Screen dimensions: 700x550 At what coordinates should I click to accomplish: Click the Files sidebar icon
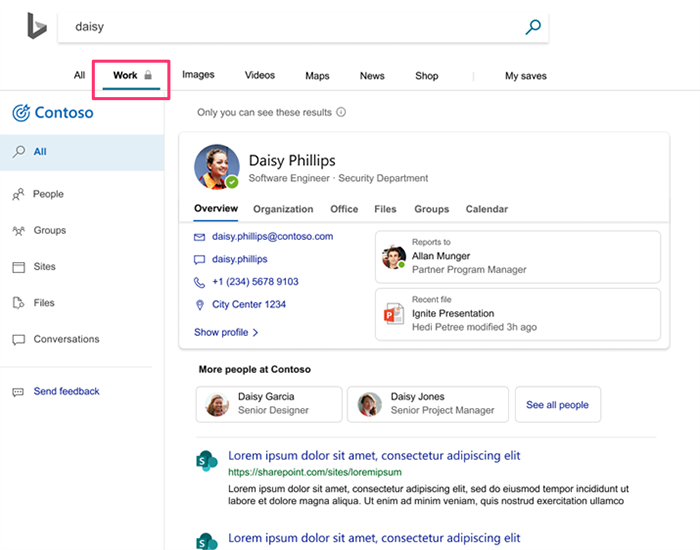point(18,303)
